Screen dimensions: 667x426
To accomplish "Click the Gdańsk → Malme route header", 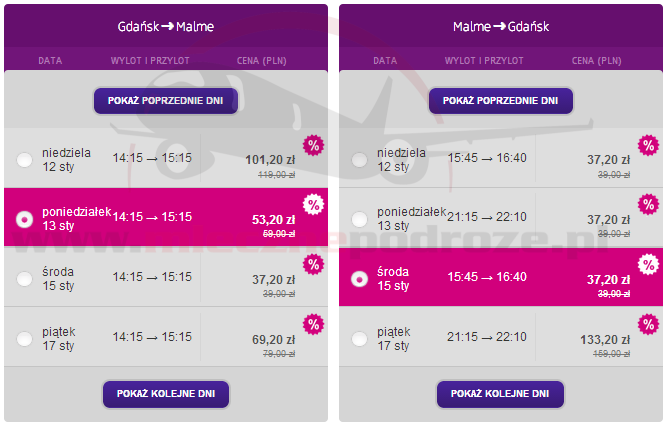I will tap(166, 26).
